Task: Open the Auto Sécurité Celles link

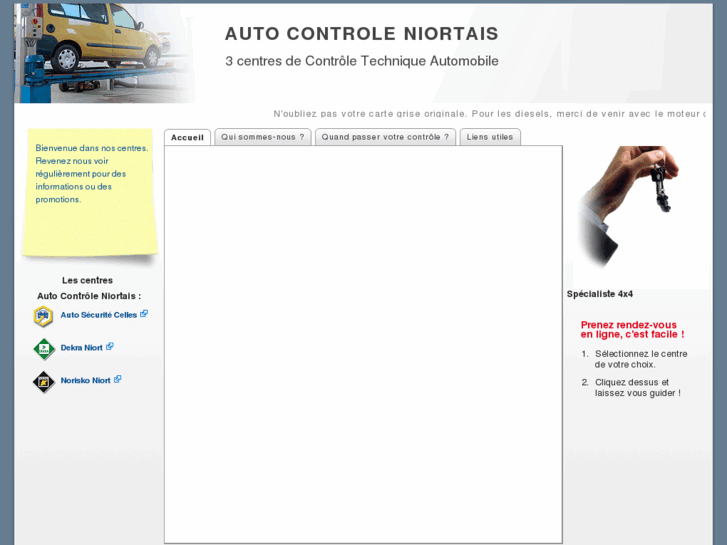Action: tap(99, 315)
